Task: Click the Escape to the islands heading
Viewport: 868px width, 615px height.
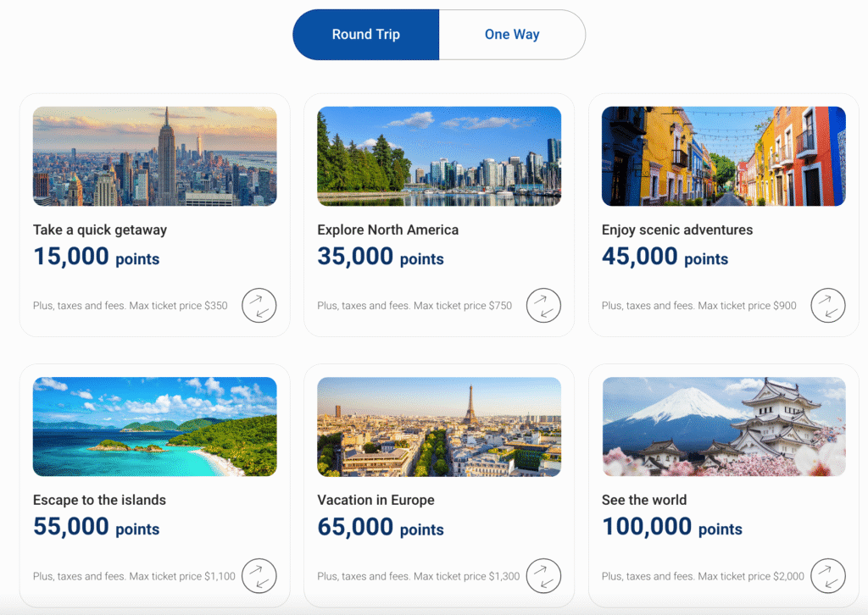Action: 99,501
